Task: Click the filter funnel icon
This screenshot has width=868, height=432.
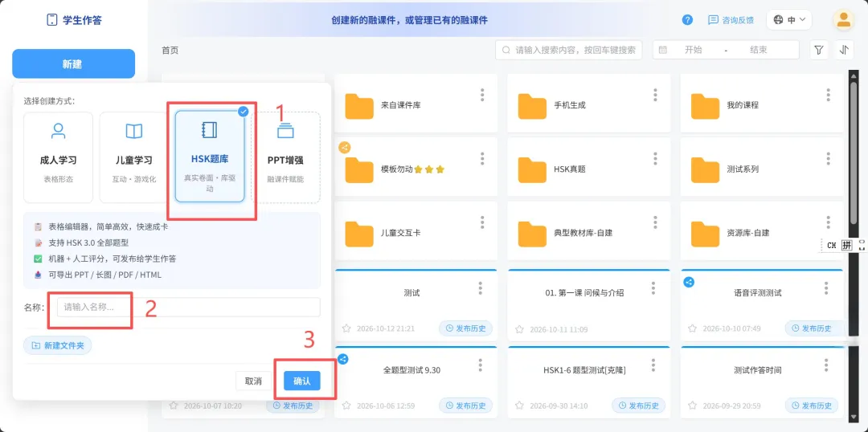Action: pos(819,50)
